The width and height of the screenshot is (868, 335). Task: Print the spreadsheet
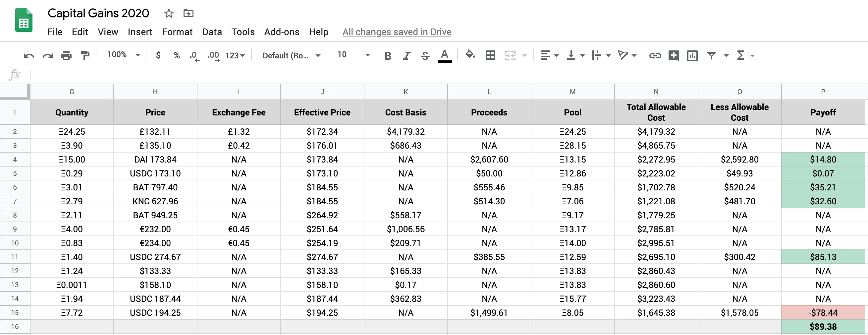66,55
